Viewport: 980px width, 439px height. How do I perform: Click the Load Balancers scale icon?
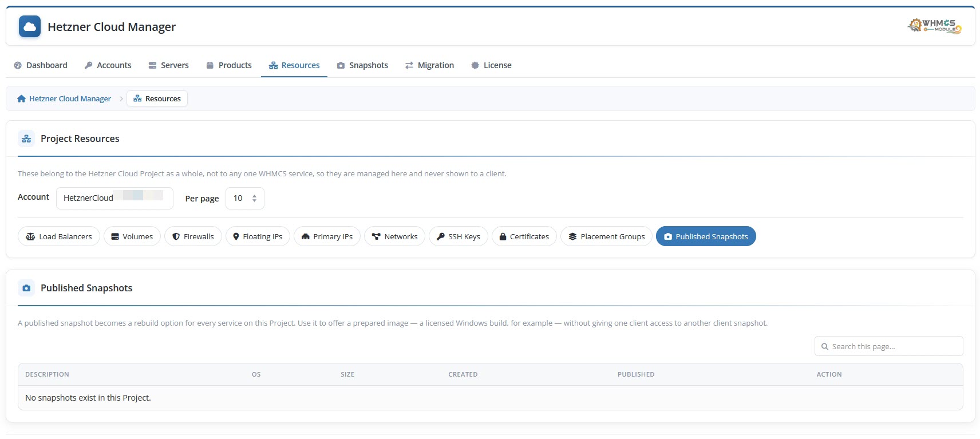(x=30, y=236)
